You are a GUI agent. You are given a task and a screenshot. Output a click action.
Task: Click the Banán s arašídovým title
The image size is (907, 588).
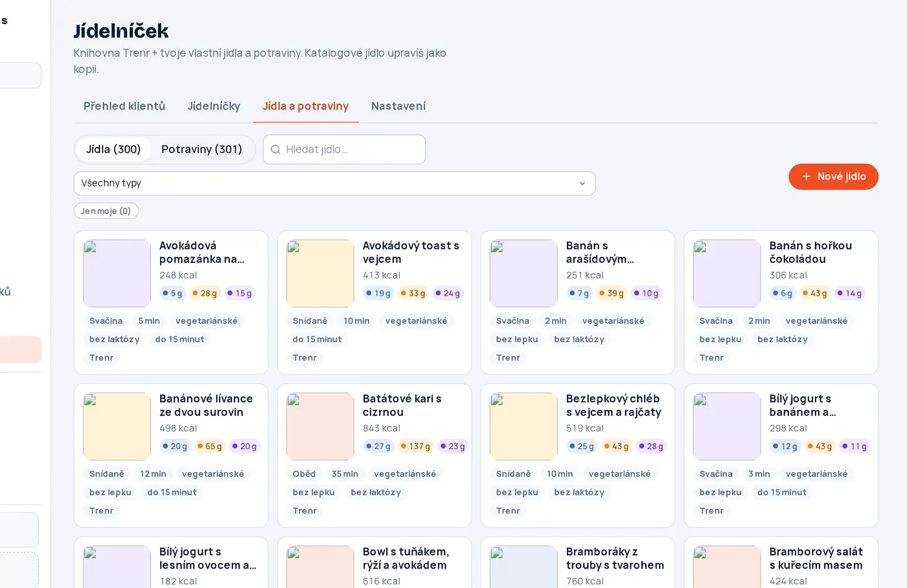600,253
